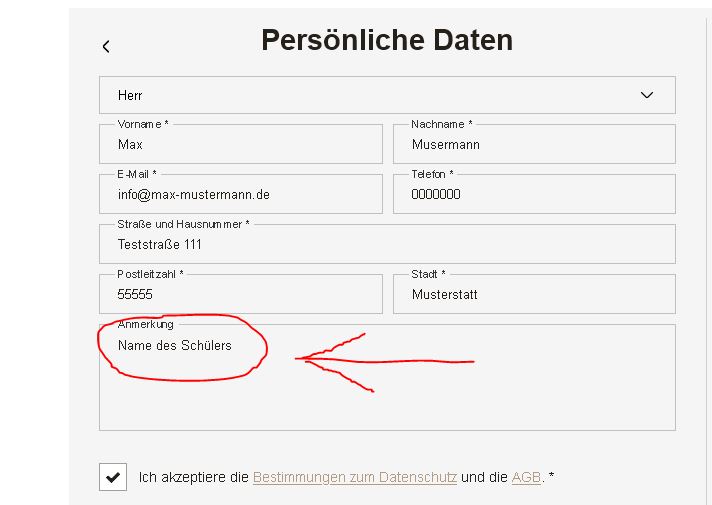
Task: Click the 'Persönliche Daten' heading
Action: 387,40
